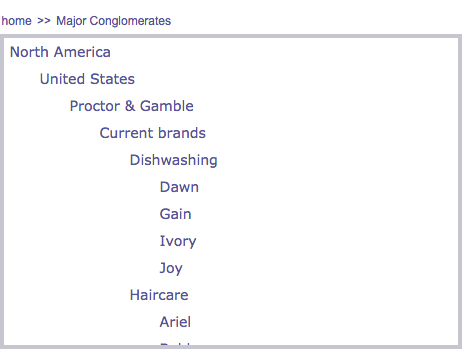
Task: Select the North America tree node
Action: coord(60,52)
